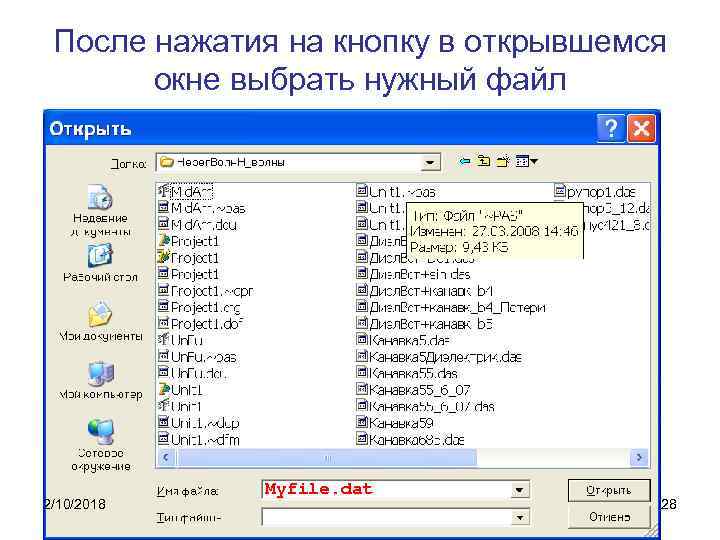Expand the file name dropdown arrow
Screen dimensions: 720x540
coord(519,490)
